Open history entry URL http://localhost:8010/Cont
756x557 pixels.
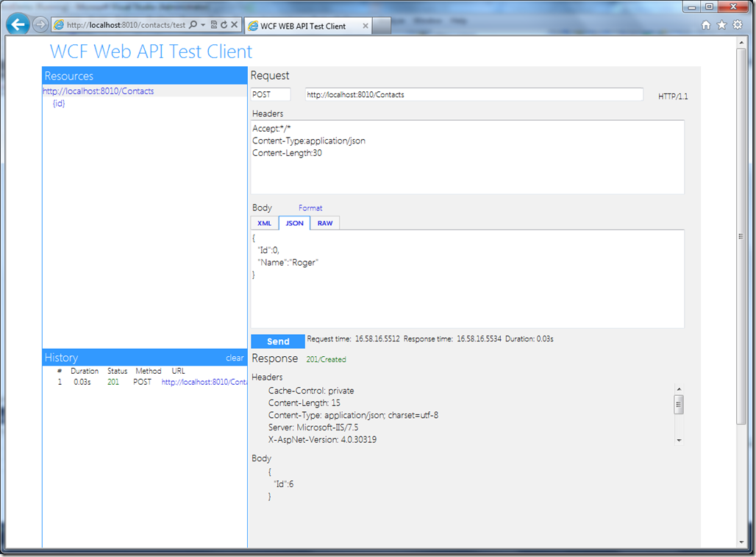point(204,382)
